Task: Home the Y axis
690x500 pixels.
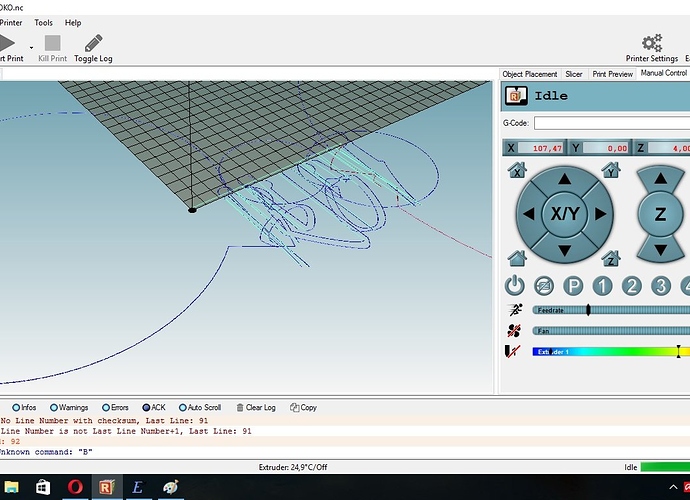Action: click(x=611, y=169)
